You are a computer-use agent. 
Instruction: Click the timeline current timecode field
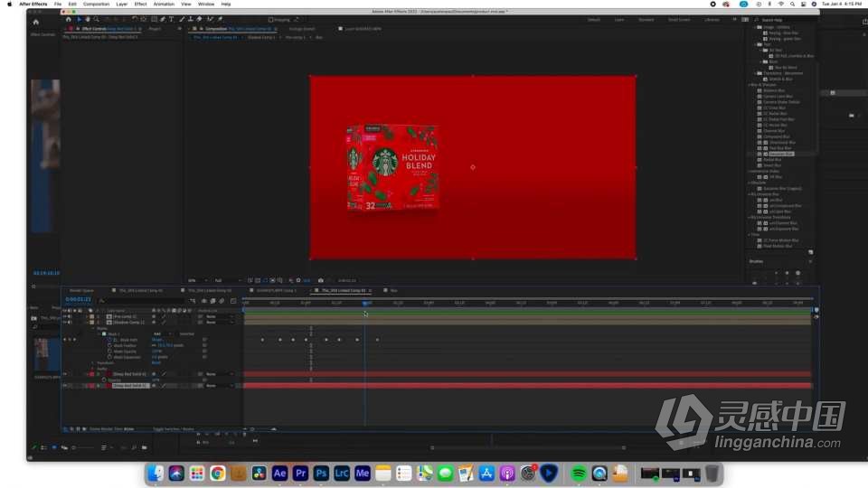(78, 299)
